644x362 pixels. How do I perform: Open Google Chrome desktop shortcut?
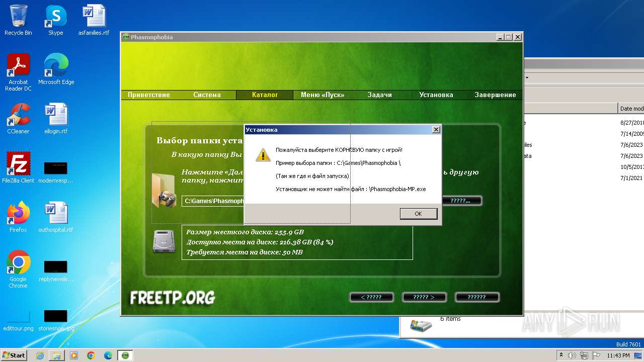(x=18, y=269)
